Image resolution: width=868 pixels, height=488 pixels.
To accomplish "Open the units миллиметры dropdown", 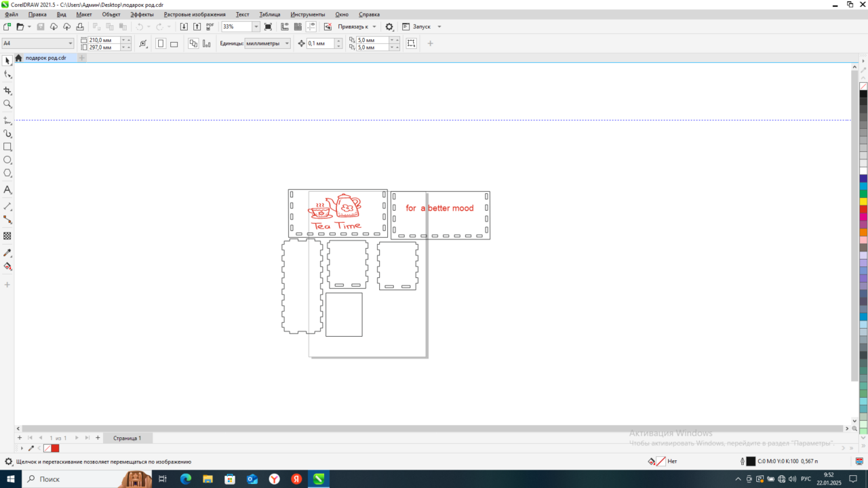I will 287,43.
